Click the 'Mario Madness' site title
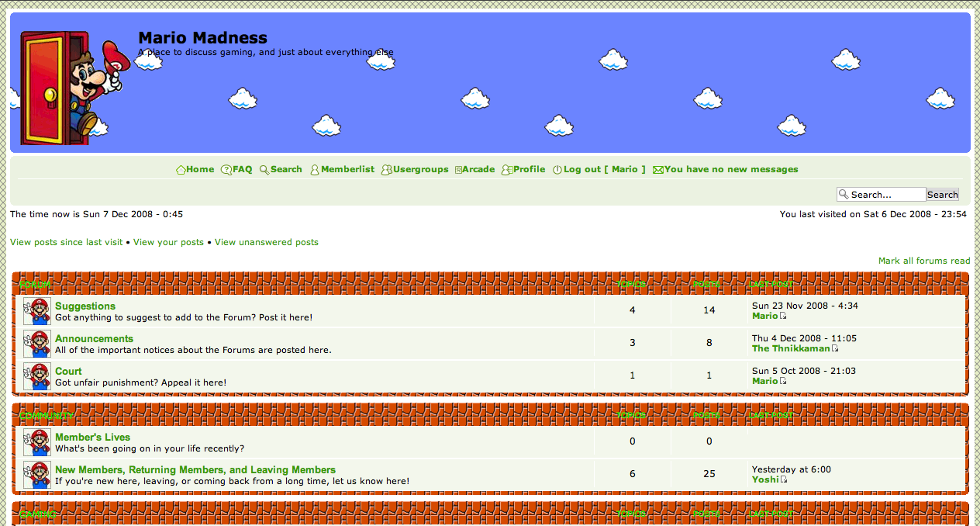Viewport: 980px width, 526px height. pos(202,37)
